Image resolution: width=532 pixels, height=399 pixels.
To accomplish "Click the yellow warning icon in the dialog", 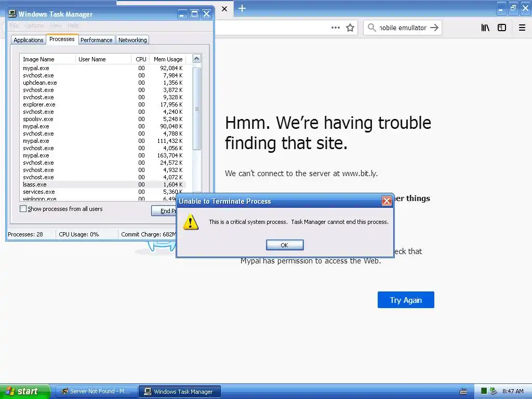I will tap(191, 222).
